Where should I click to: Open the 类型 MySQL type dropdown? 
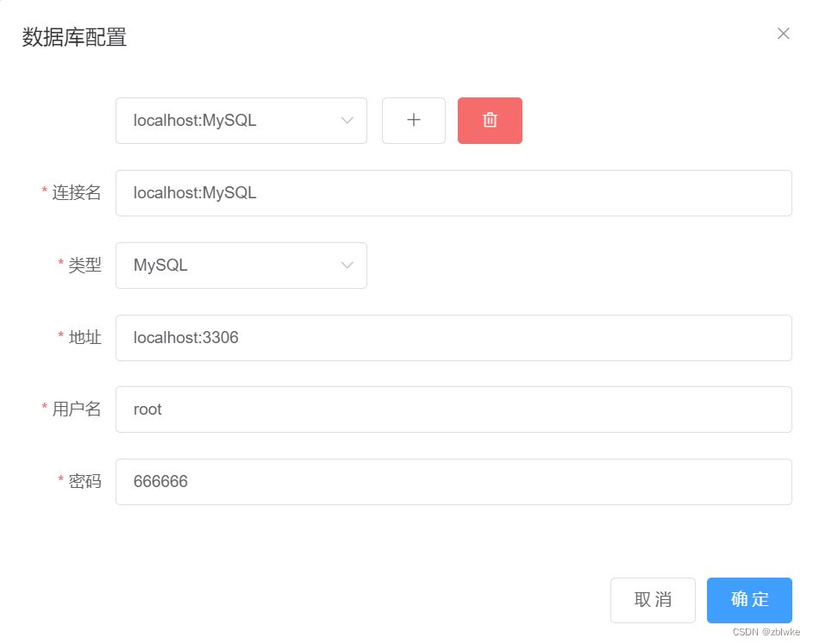point(241,266)
